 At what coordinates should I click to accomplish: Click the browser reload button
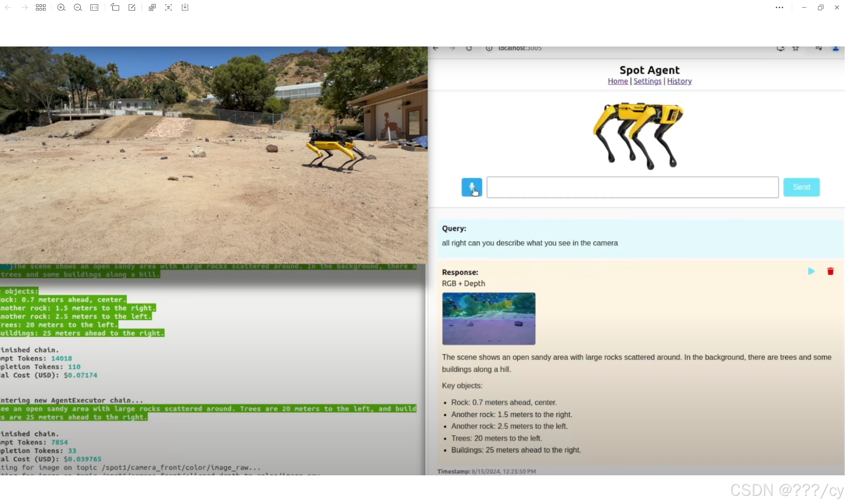469,48
